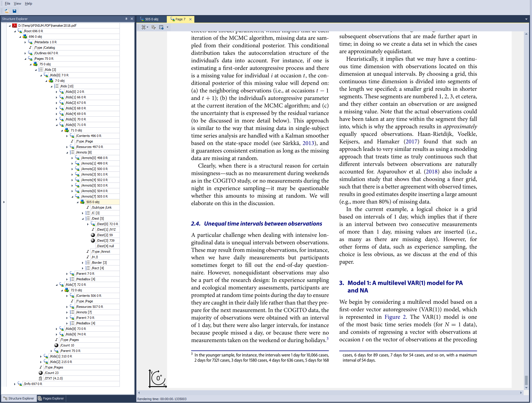Follow the 2017 citation link

coord(411,141)
